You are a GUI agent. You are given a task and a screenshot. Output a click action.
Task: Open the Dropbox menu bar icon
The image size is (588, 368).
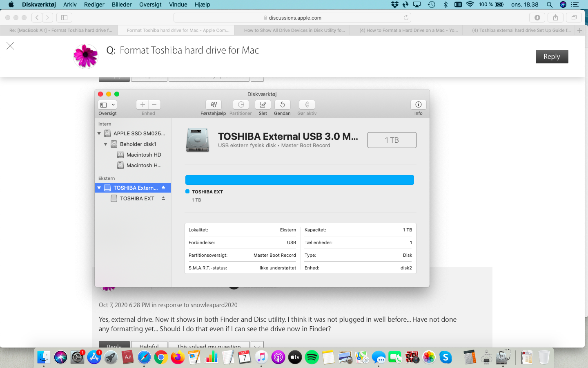click(x=394, y=4)
